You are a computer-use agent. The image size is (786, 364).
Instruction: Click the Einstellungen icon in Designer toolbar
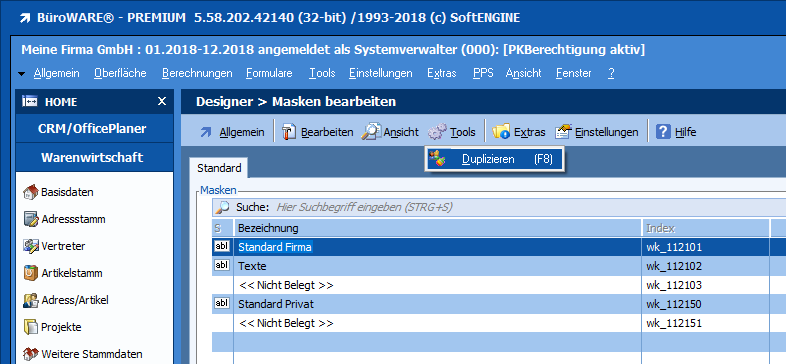tap(563, 132)
